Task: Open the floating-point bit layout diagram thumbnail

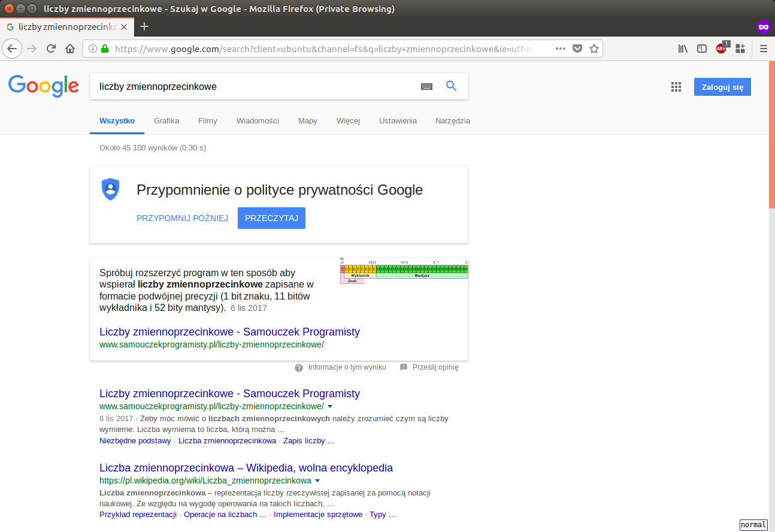Action: (x=404, y=270)
